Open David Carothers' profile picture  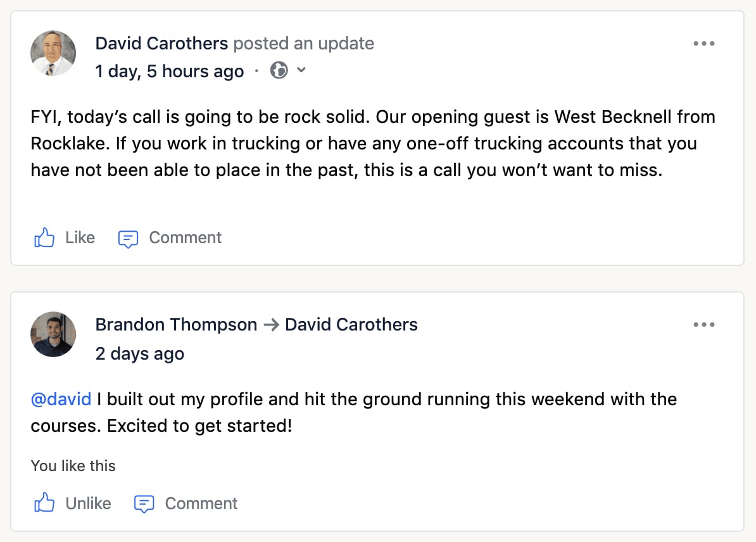53,53
